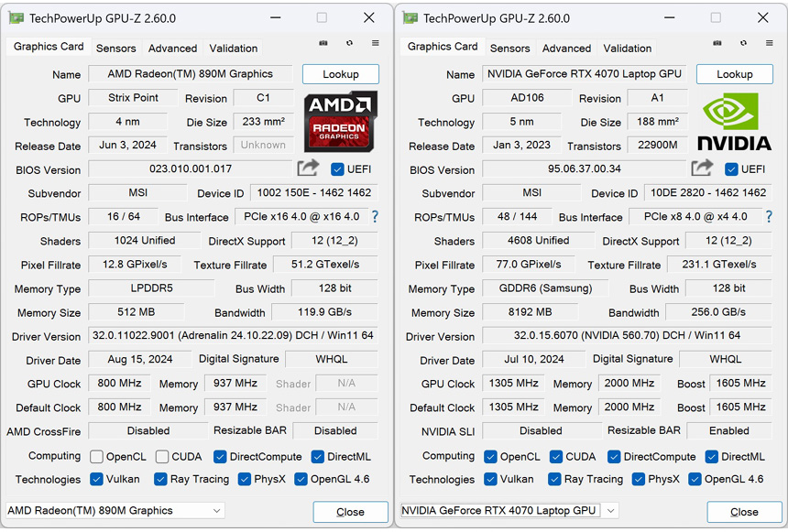Click Bus Interface question mark in AMD window
Viewport: 788px width, 532px height.
(375, 216)
